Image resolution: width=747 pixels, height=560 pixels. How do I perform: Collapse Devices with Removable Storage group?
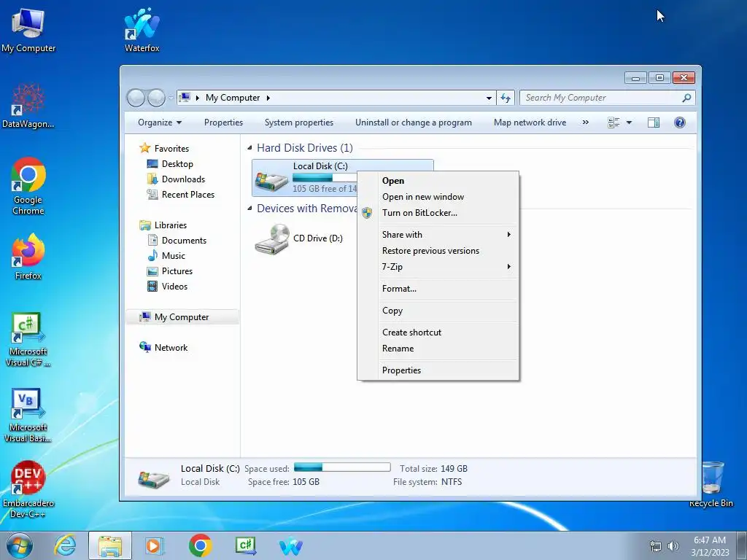[x=249, y=208]
